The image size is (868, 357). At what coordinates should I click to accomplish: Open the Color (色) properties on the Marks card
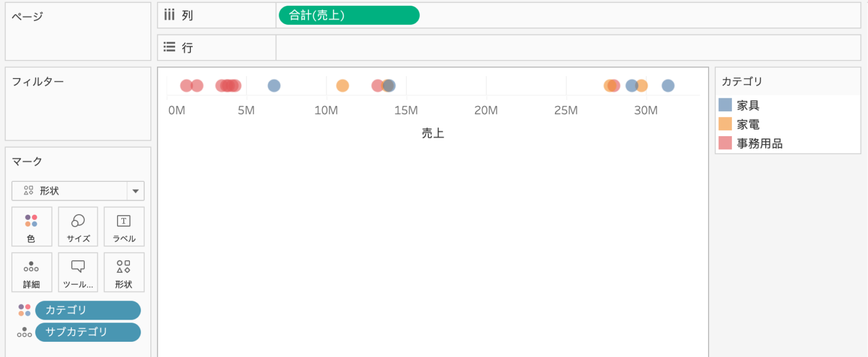[x=32, y=227]
